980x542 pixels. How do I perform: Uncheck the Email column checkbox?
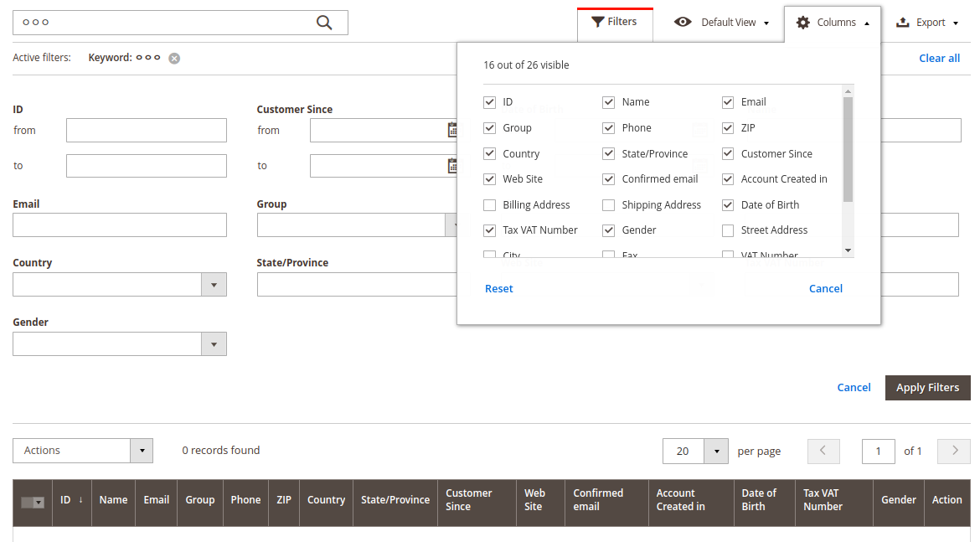[728, 102]
